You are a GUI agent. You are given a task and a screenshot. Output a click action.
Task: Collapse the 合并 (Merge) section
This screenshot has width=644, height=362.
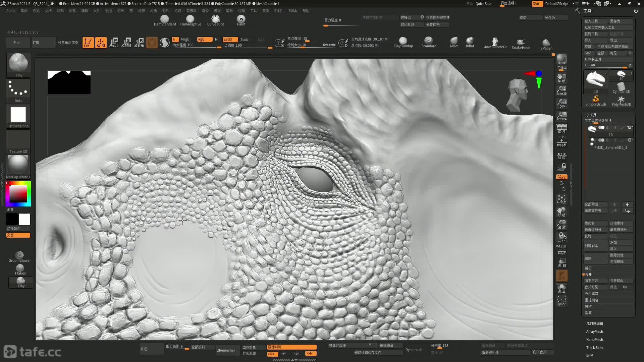588,275
